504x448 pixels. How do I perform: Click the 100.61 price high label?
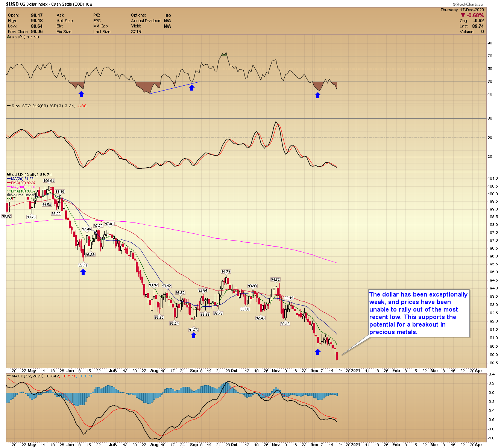[x=49, y=181]
